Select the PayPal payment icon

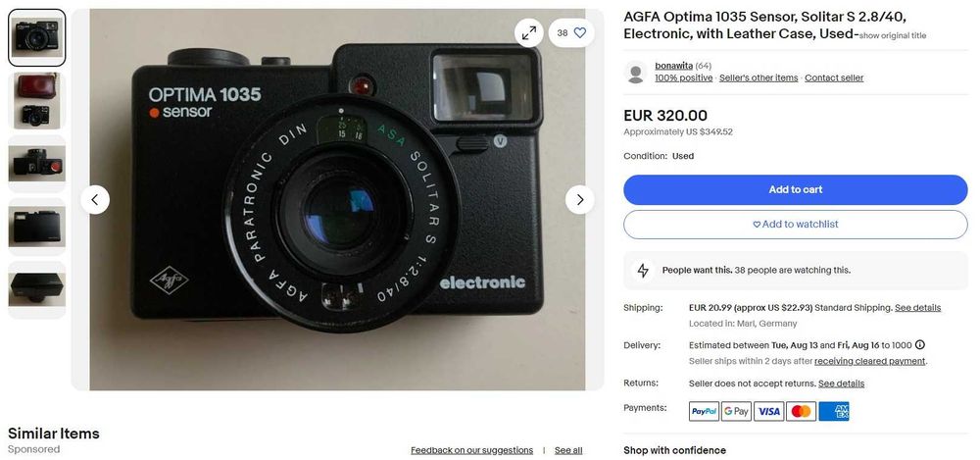[704, 411]
